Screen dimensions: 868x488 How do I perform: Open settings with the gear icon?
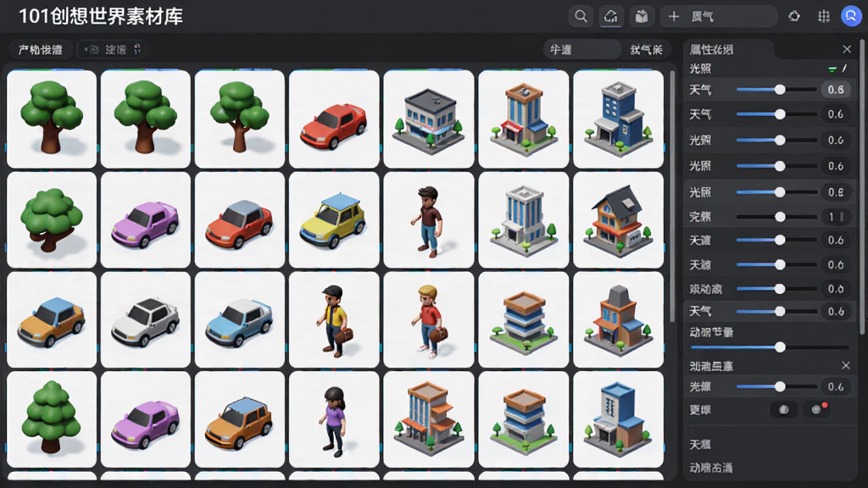coord(793,16)
